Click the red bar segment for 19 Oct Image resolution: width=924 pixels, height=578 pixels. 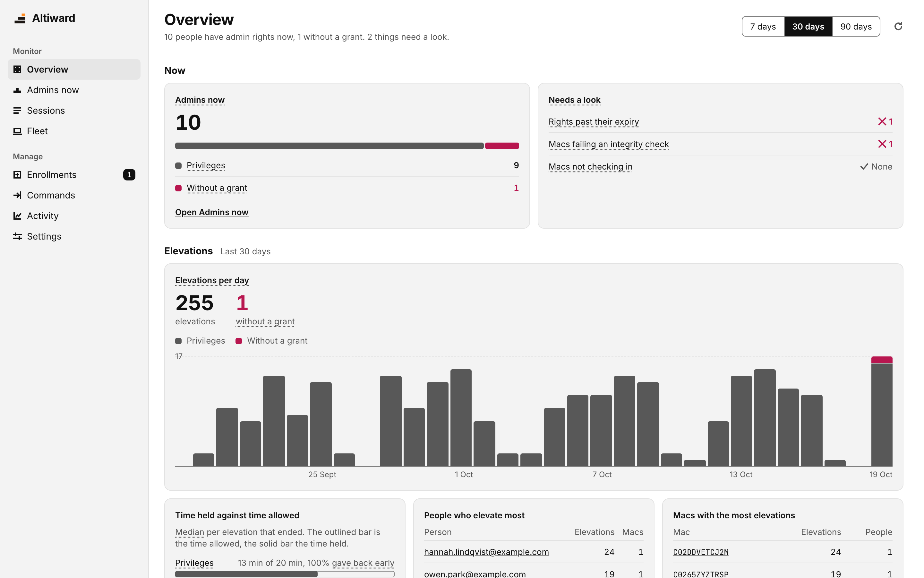[x=882, y=360]
